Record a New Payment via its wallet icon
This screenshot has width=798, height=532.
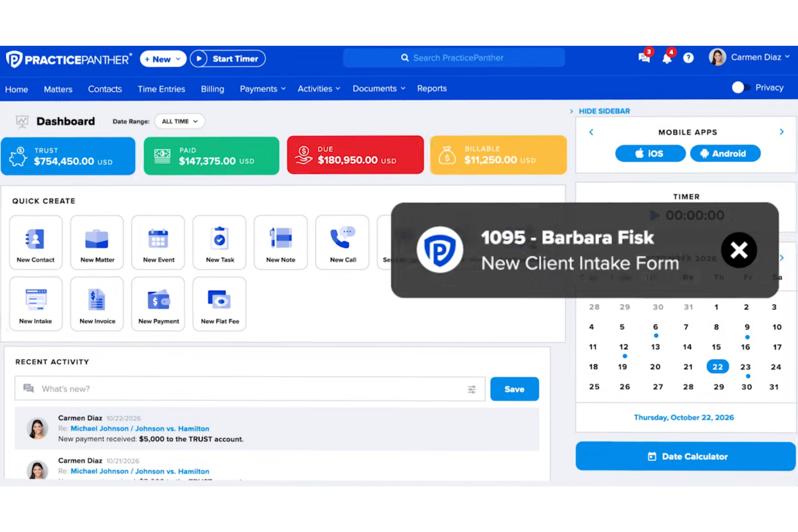coord(158,303)
